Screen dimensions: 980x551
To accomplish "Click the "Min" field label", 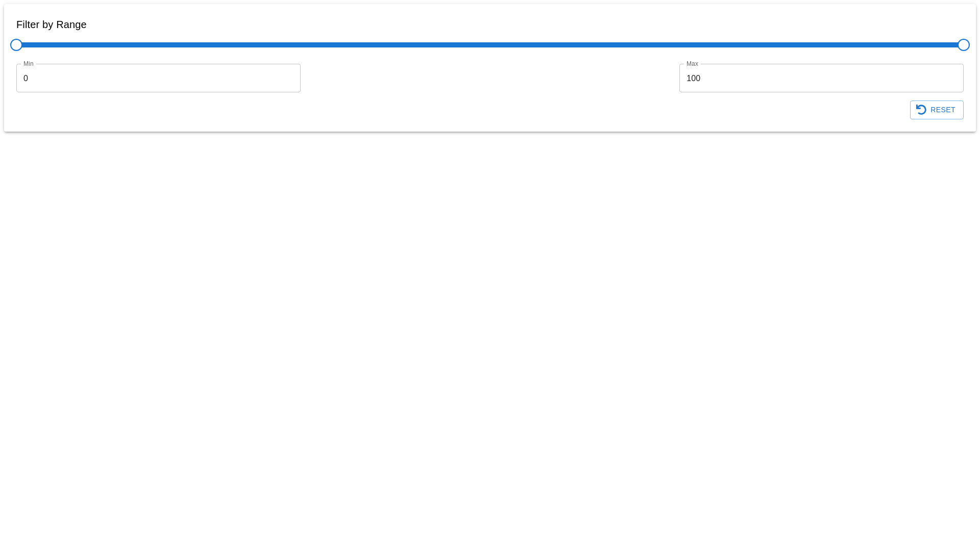I will click(29, 64).
